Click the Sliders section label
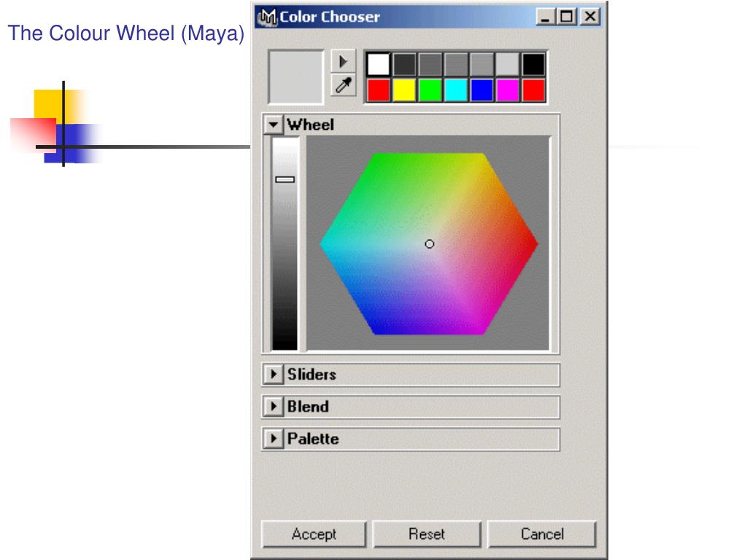The width and height of the screenshot is (747, 560). (x=311, y=374)
